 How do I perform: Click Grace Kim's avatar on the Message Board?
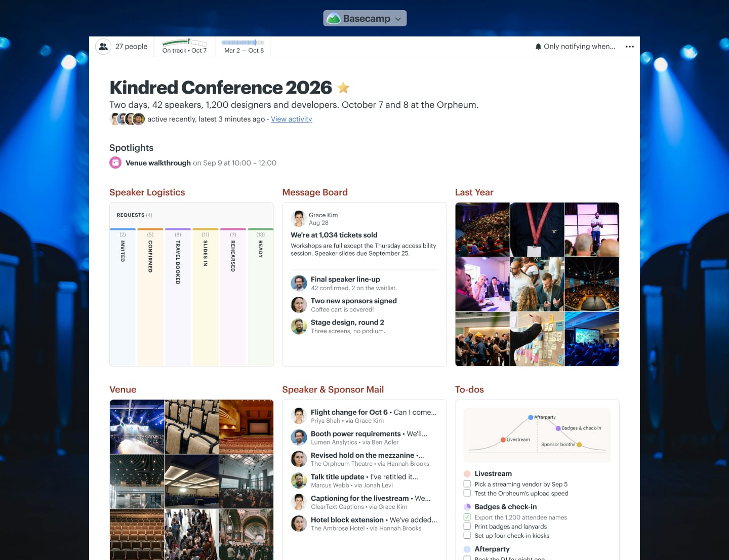pyautogui.click(x=299, y=219)
